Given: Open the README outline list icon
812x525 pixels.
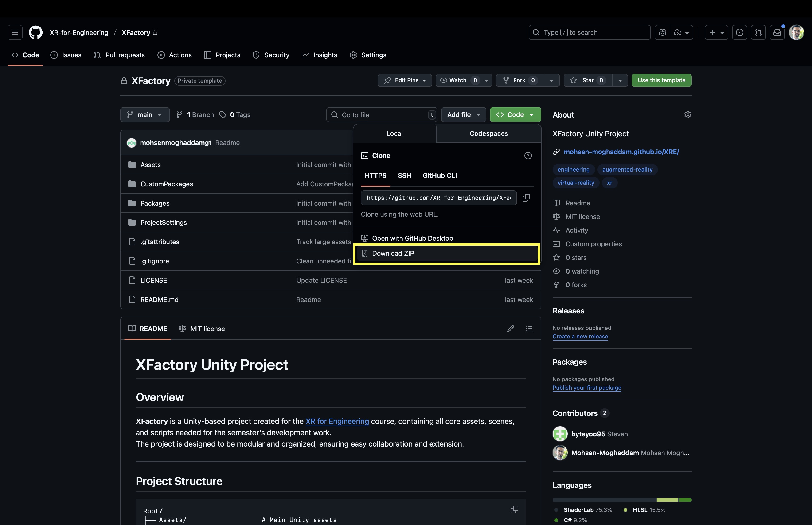Looking at the screenshot, I should 529,329.
